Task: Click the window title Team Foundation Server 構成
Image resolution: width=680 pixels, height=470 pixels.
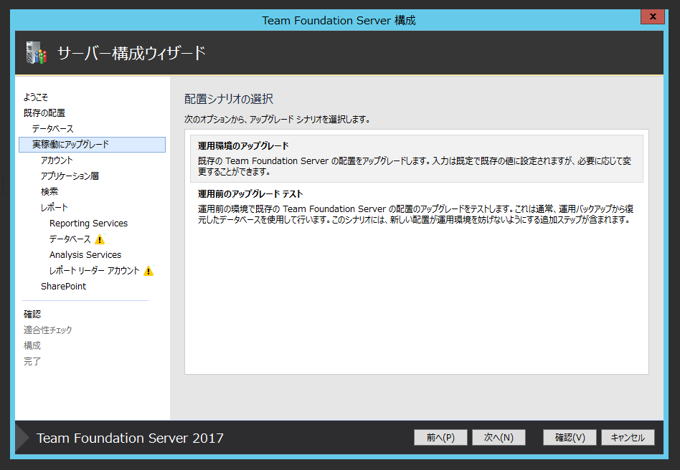Action: tap(339, 20)
